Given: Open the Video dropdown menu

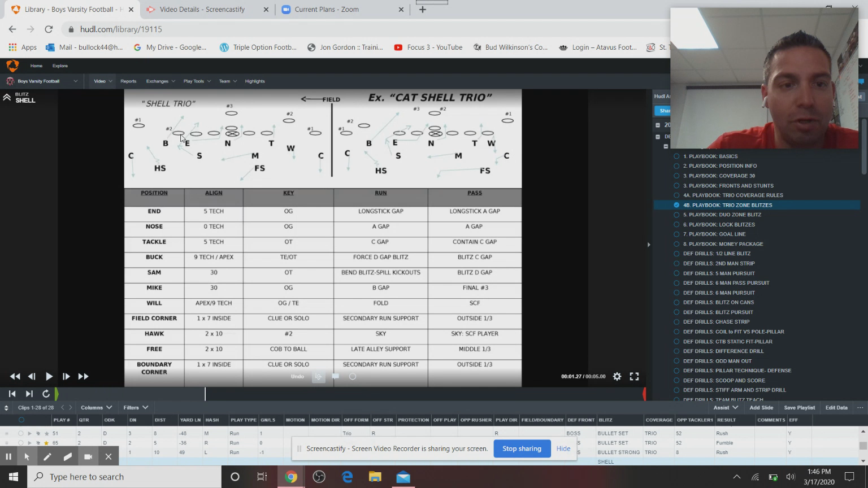Looking at the screenshot, I should 103,81.
